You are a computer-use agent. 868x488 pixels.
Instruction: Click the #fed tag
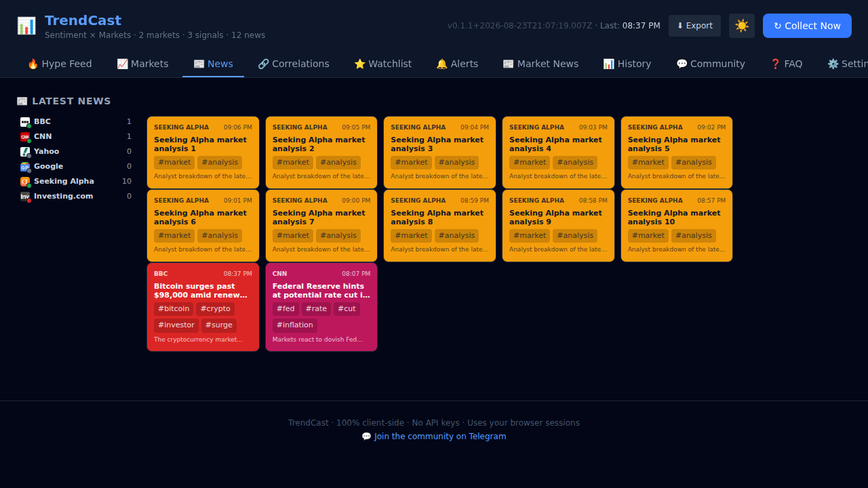pos(285,309)
